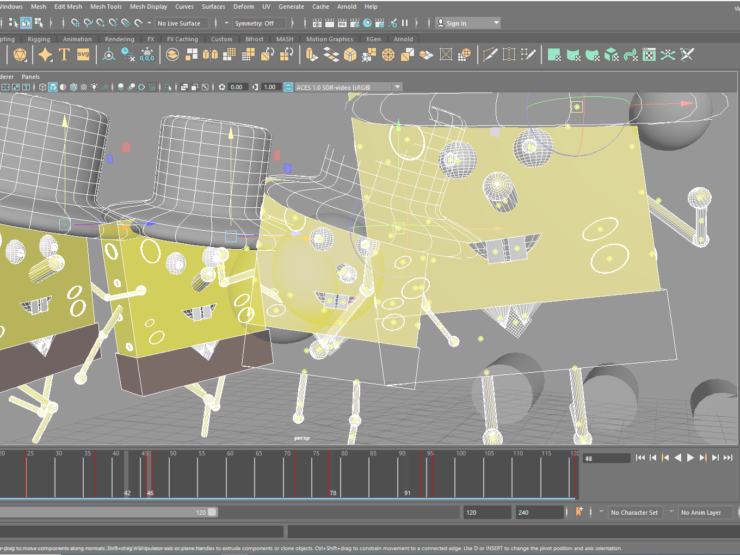Activate the Type tool T icon
The width and height of the screenshot is (740, 555).
(x=64, y=55)
